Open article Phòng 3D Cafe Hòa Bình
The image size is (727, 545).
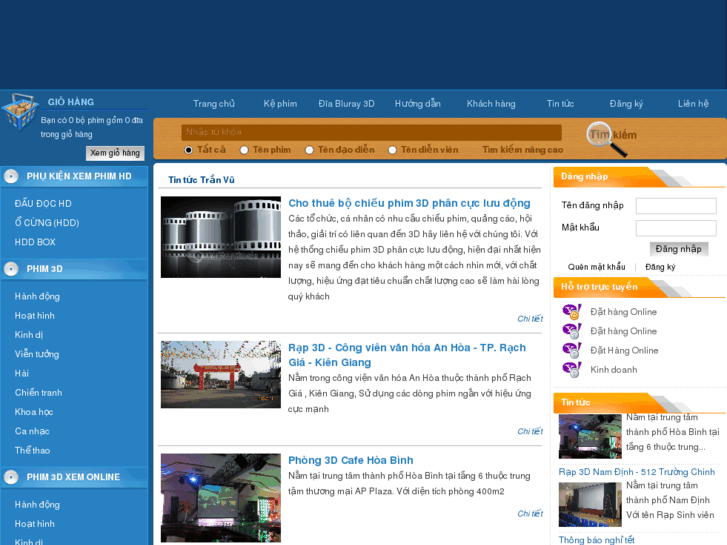point(351,460)
